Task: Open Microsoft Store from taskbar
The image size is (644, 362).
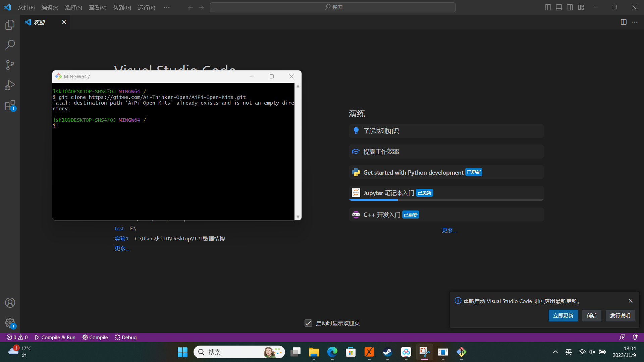Action: click(x=351, y=352)
